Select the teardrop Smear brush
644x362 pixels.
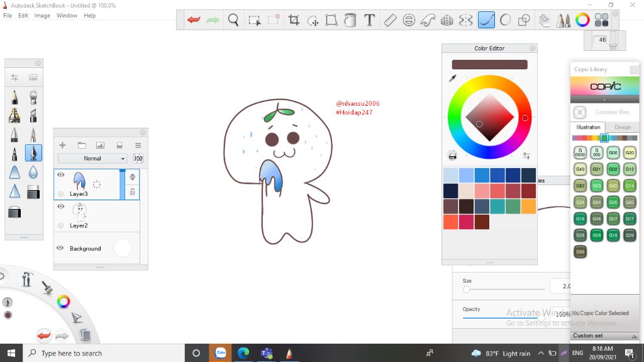click(x=33, y=172)
